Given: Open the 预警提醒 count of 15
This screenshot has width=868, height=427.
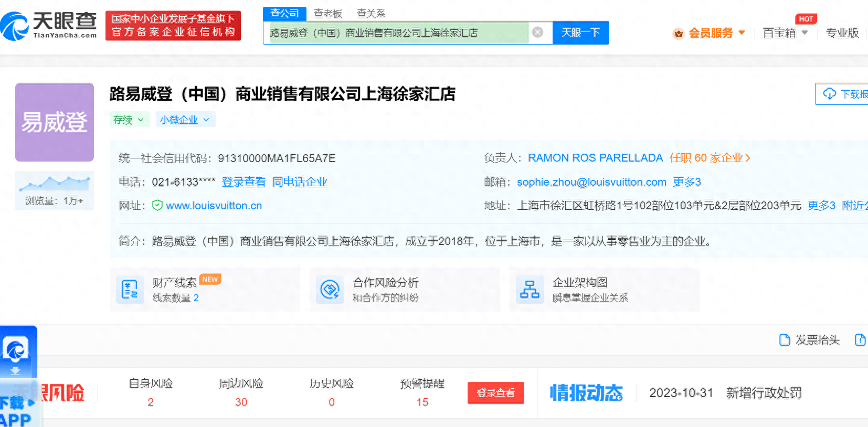Looking at the screenshot, I should (x=422, y=402).
